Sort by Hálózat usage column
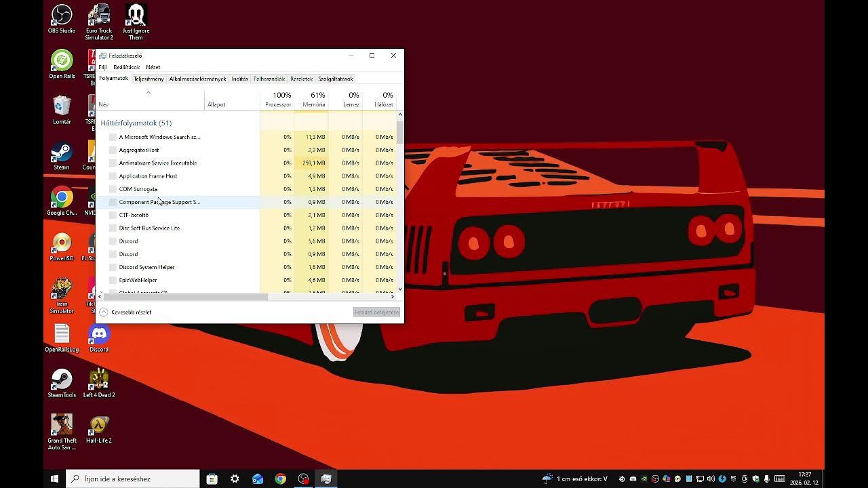Image resolution: width=868 pixels, height=488 pixels. [379, 100]
